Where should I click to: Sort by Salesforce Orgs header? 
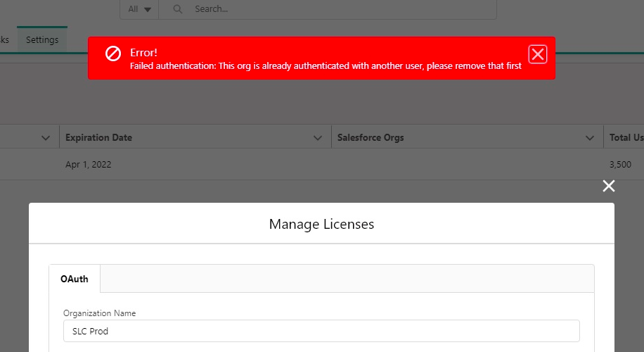point(371,137)
